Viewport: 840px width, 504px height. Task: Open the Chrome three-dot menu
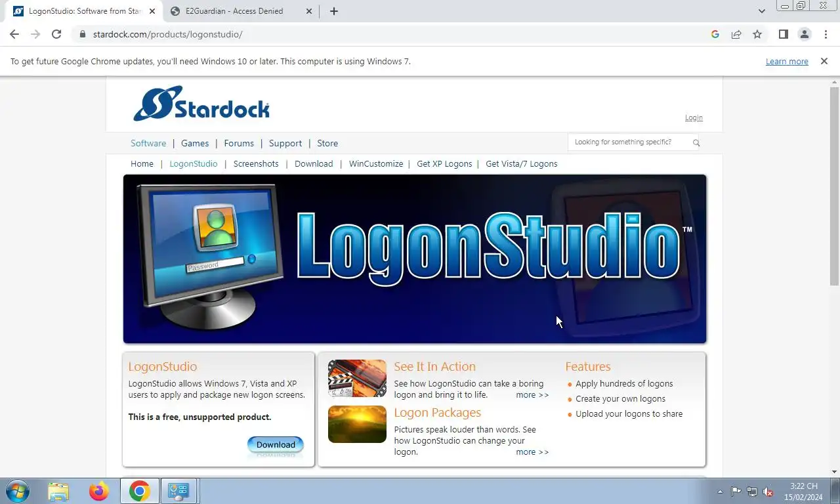coord(826,34)
